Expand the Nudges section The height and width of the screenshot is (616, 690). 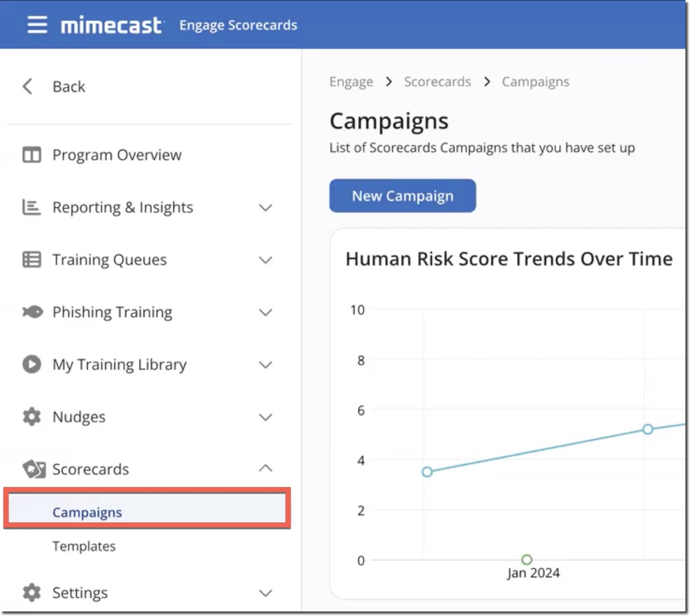click(266, 417)
